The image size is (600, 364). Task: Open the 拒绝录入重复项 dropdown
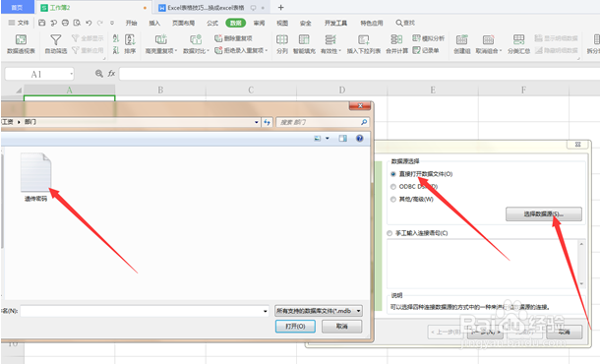[266, 50]
